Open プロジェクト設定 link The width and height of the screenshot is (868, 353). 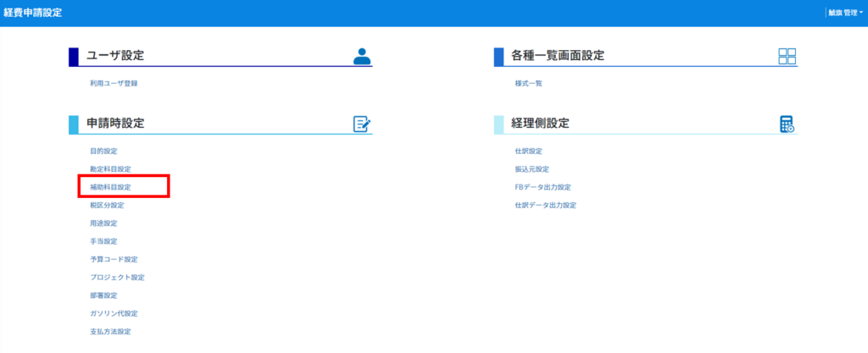click(117, 278)
